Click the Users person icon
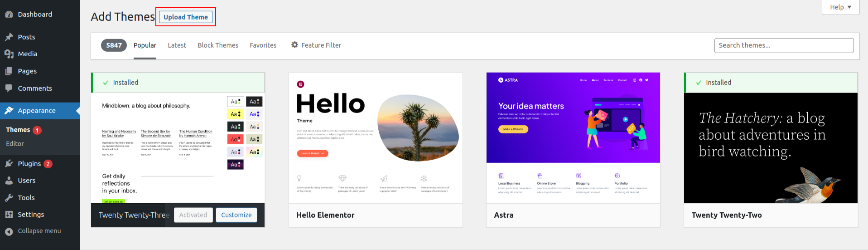 click(9, 181)
